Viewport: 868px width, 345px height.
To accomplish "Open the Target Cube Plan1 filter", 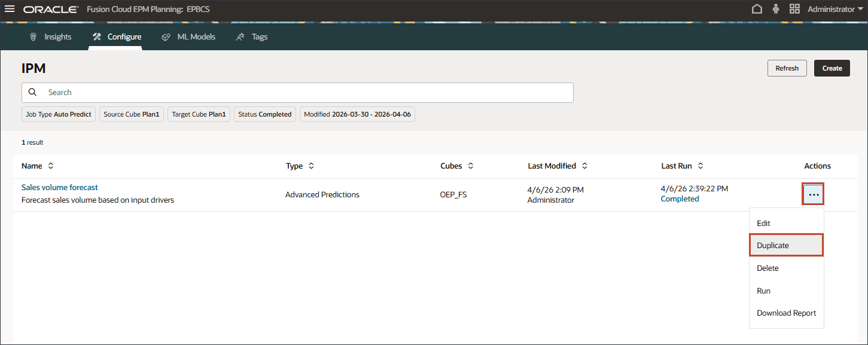I will (x=199, y=114).
